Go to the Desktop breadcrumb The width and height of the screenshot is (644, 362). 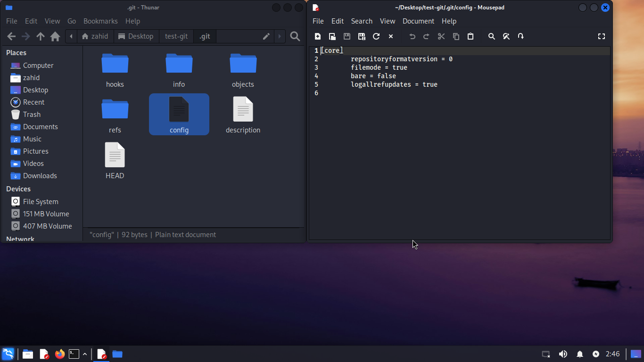pos(136,36)
